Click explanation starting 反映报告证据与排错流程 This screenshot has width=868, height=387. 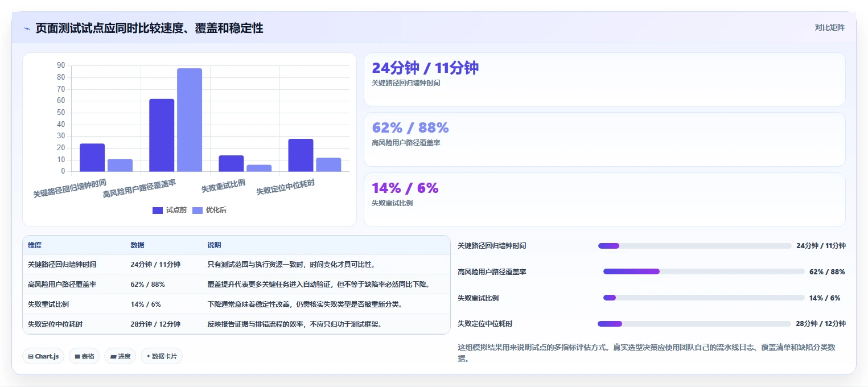295,324
